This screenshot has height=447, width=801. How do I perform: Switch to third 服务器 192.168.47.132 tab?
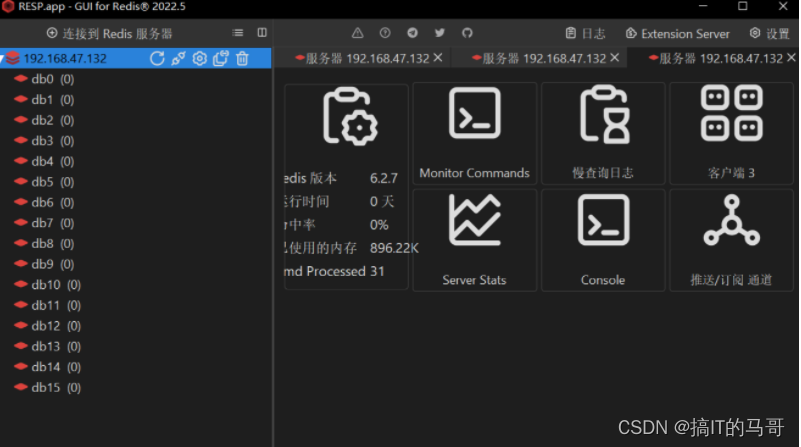pyautogui.click(x=716, y=58)
